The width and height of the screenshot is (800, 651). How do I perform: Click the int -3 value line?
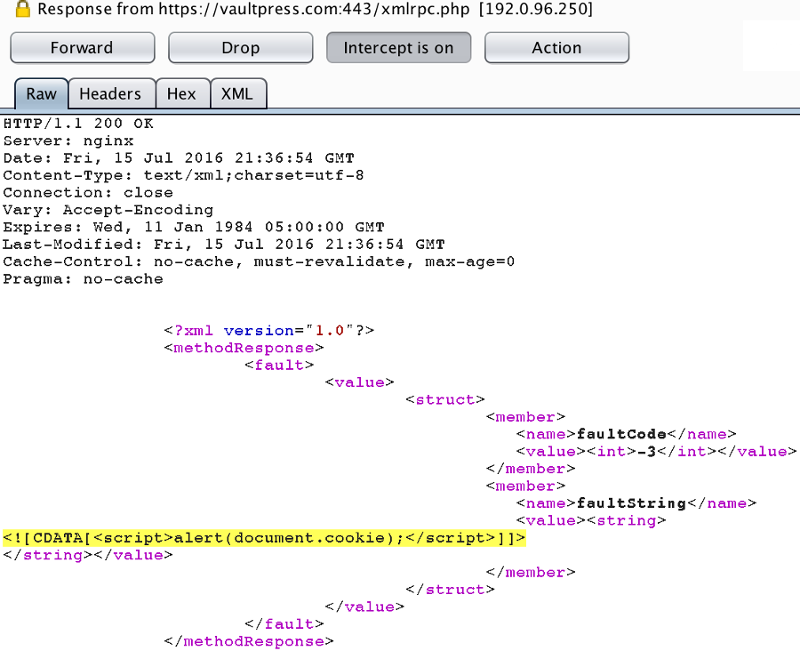[657, 452]
